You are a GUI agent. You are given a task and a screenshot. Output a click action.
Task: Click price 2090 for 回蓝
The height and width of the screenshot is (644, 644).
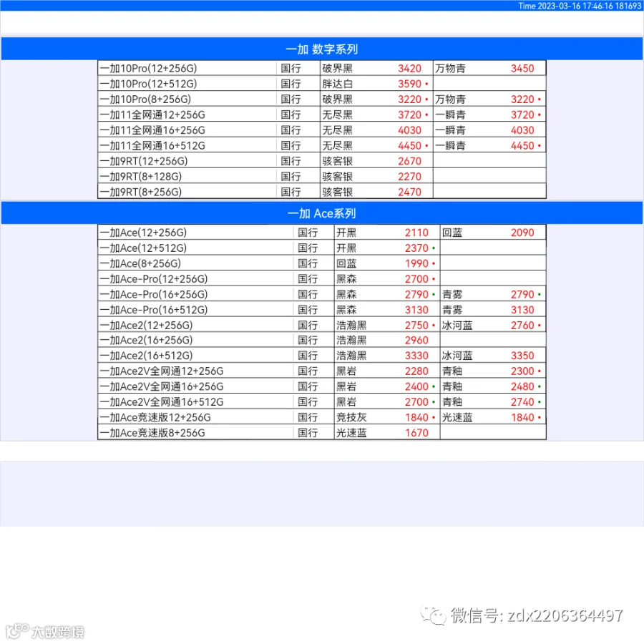(522, 233)
